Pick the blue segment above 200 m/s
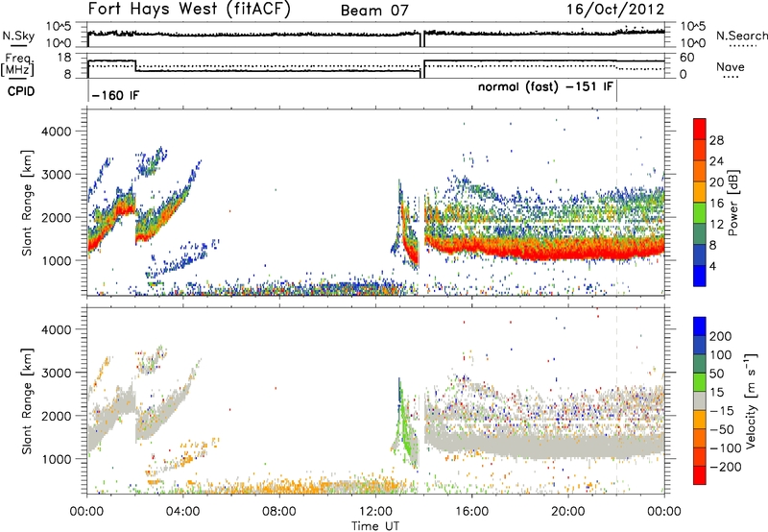Screen dimensions: 768x532 [700, 326]
